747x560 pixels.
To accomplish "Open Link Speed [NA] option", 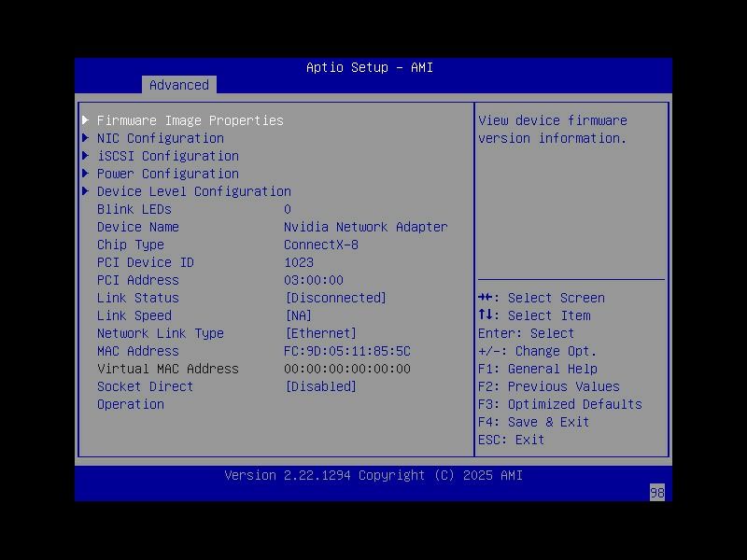I will click(298, 315).
